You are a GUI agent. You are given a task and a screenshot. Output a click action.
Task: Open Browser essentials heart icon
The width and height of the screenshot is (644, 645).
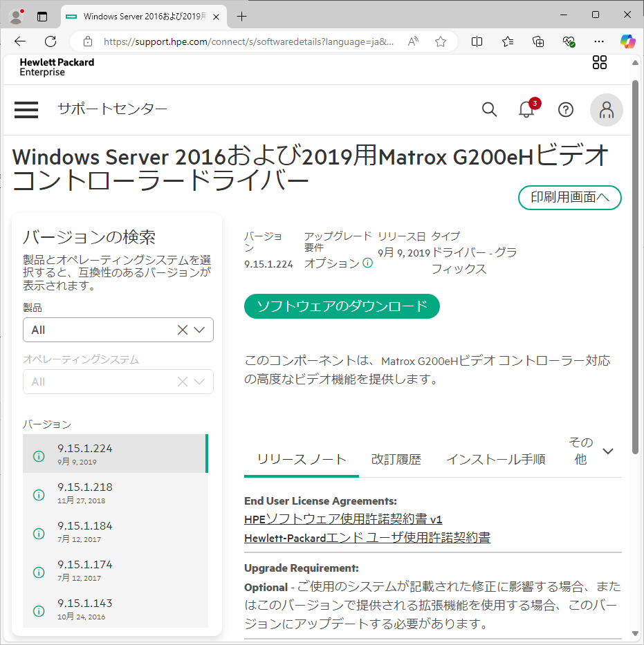pos(569,41)
